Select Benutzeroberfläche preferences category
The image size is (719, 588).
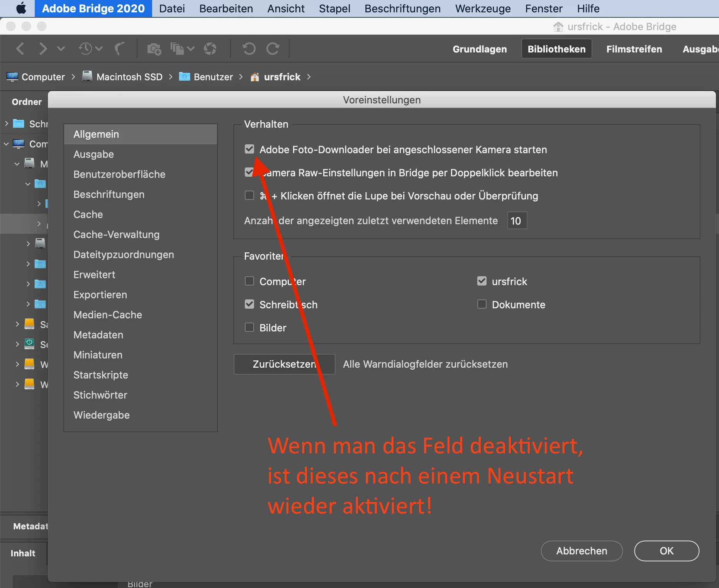click(141, 174)
